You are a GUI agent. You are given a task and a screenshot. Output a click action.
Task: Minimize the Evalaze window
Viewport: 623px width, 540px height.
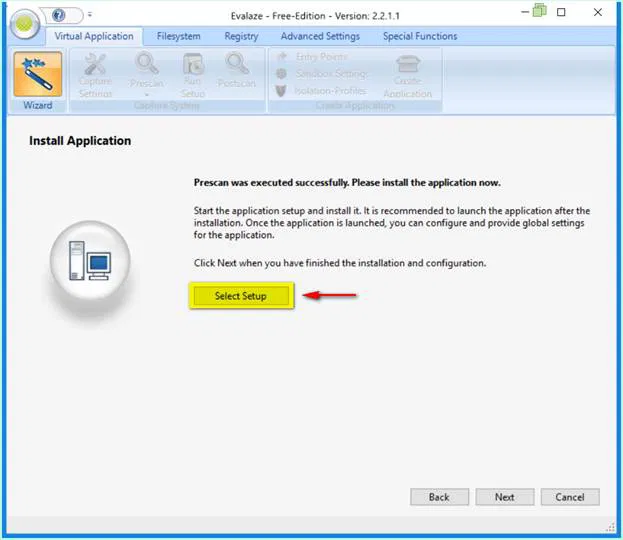click(x=525, y=12)
